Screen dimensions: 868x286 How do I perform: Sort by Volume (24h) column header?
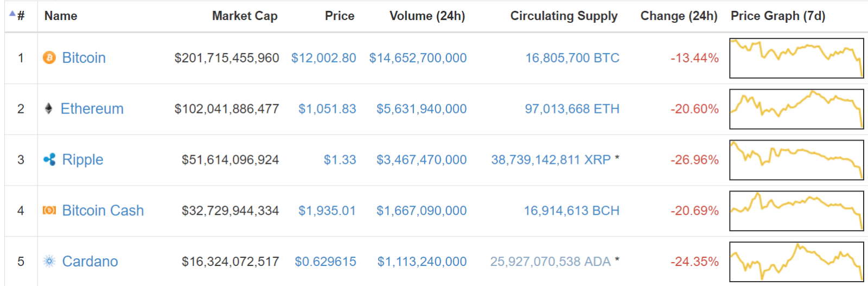point(427,16)
